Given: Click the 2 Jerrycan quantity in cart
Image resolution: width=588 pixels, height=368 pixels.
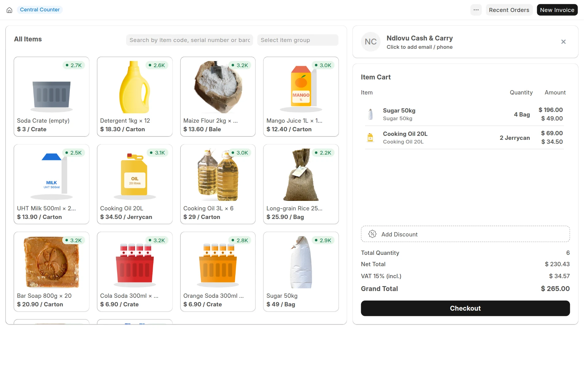Looking at the screenshot, I should (x=515, y=138).
